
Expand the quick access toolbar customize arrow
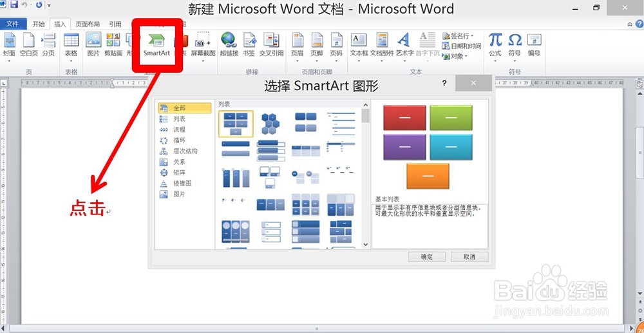50,5
